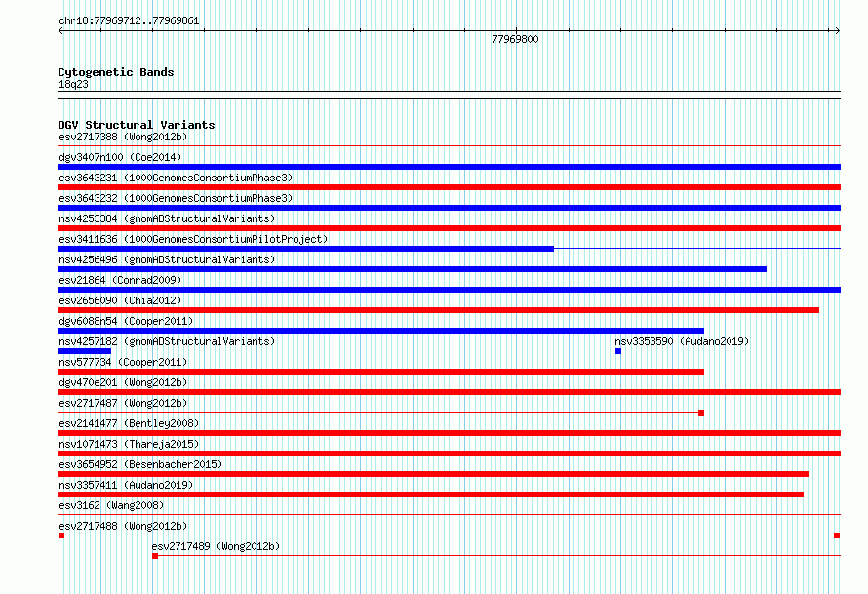This screenshot has height=594, width=868.
Task: Click the 77969800 ruler position label
Action: [515, 39]
